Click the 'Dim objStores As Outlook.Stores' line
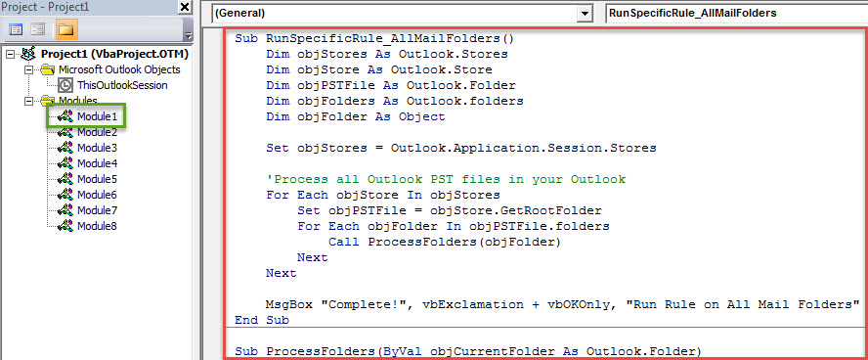The image size is (868, 360). pyautogui.click(x=387, y=54)
